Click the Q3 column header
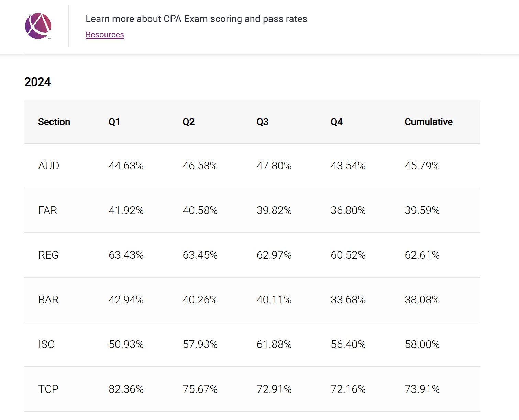This screenshot has height=420, width=519. point(262,122)
